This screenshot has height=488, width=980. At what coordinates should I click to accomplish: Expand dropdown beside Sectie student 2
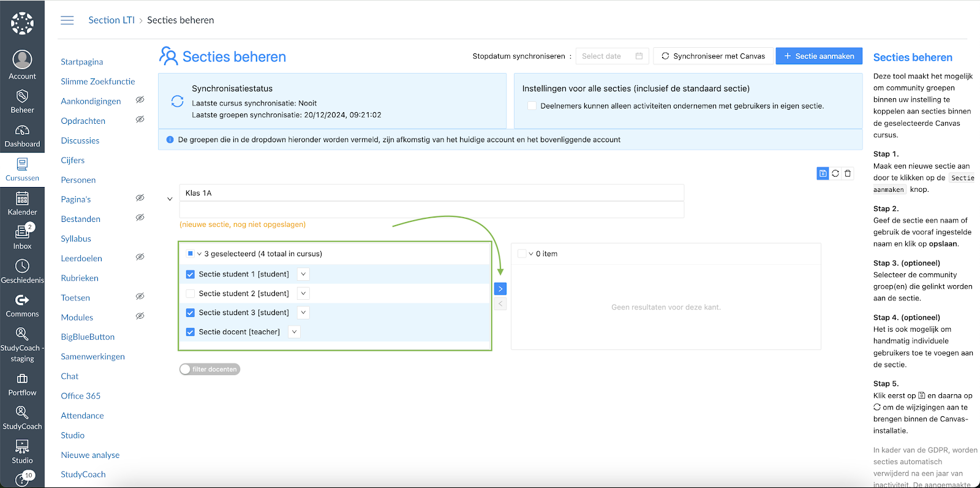303,294
